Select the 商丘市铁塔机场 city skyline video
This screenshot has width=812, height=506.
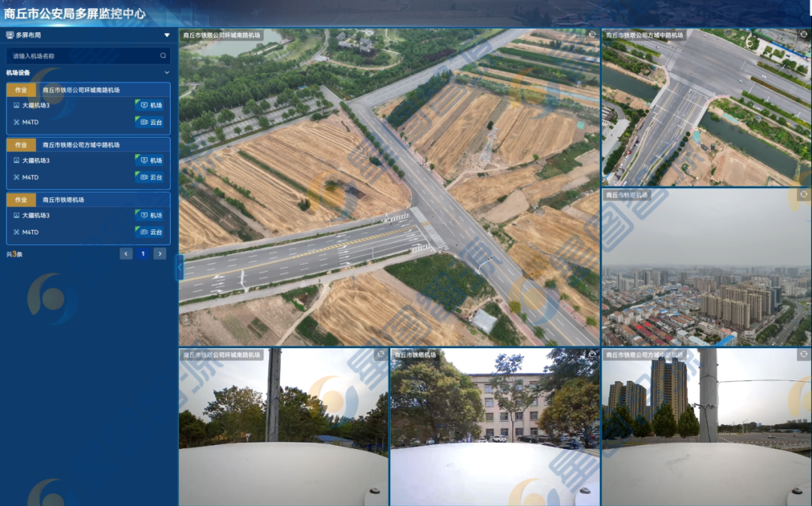[707, 267]
